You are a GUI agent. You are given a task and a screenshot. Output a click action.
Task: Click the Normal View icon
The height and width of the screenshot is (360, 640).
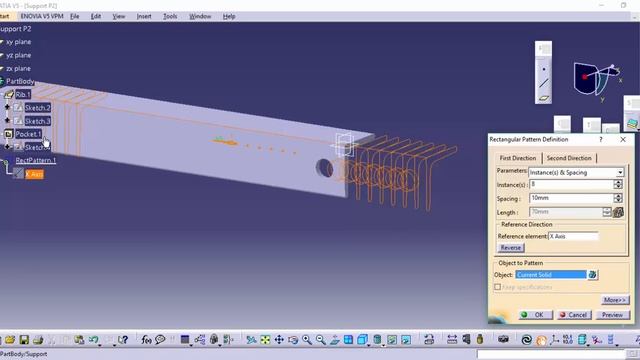[334, 339]
